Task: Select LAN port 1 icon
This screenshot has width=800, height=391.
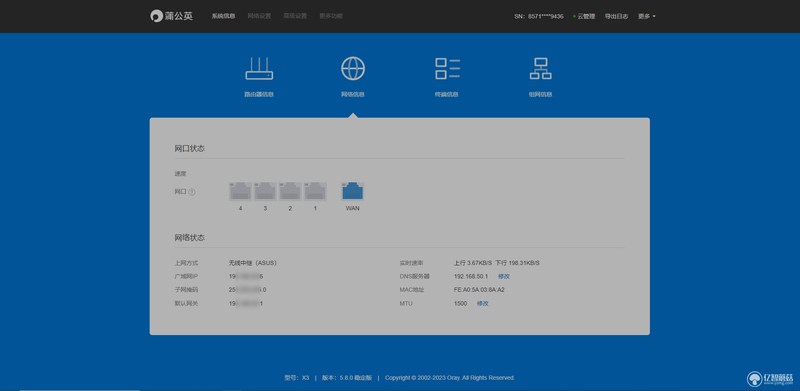Action: pos(315,191)
